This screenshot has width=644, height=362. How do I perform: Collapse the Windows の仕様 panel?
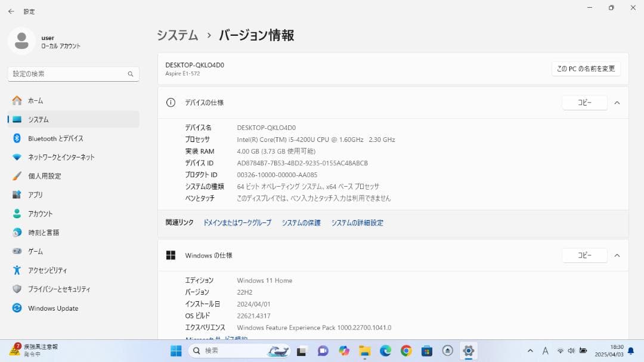tap(617, 255)
